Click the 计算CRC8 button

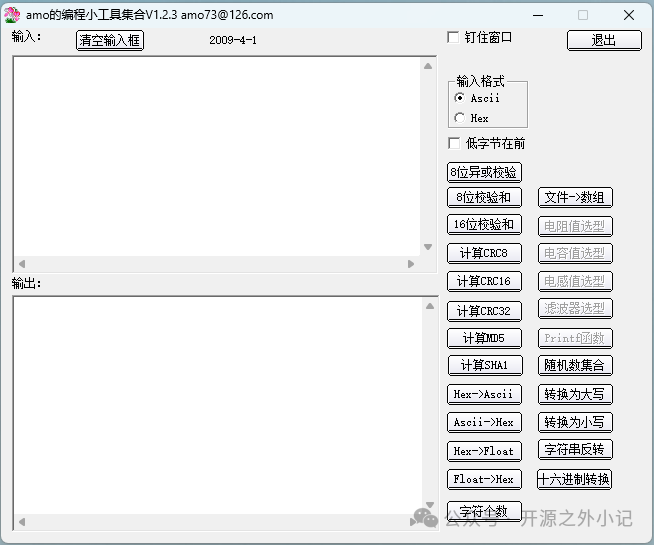tap(484, 253)
